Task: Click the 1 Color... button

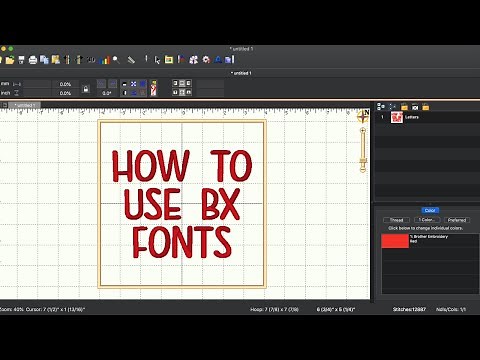Action: (427, 220)
